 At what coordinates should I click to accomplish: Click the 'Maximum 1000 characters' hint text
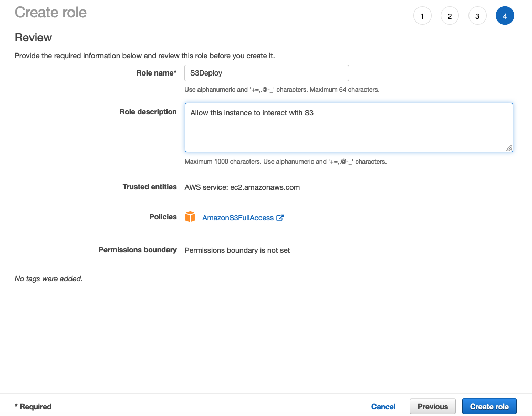223,162
